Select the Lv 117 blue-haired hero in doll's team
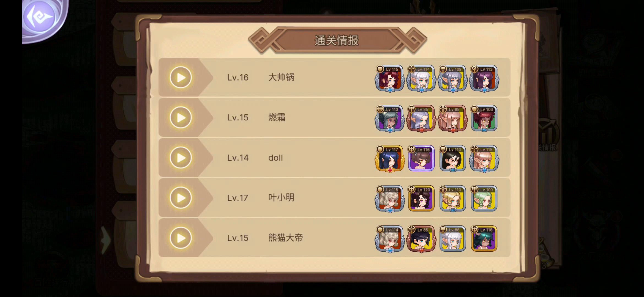644x297 pixels. pos(390,159)
